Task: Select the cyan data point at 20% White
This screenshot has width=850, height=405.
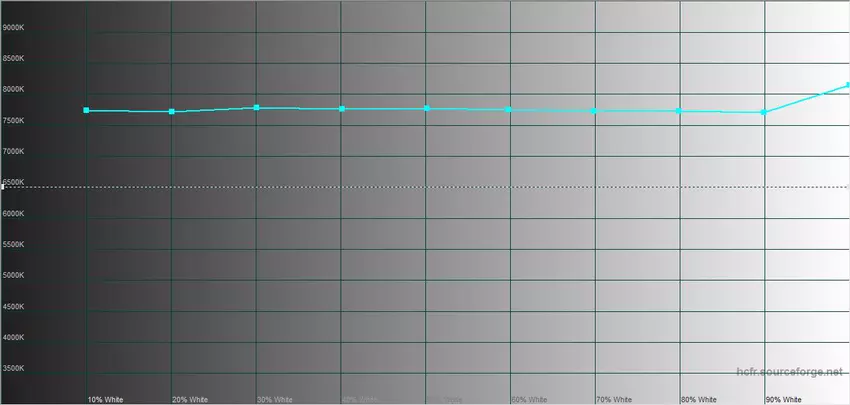Action: (172, 112)
